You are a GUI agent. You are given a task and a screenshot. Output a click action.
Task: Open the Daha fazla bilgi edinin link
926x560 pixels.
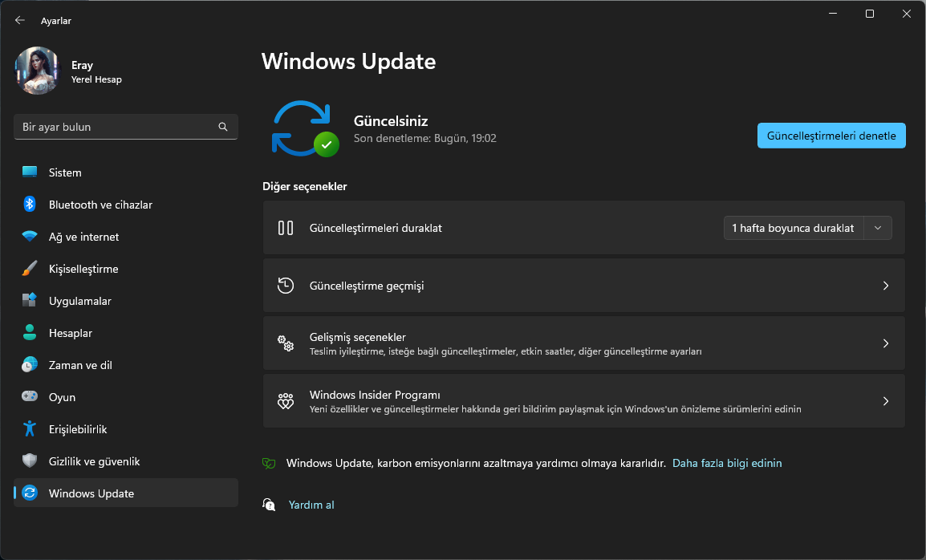coord(727,463)
